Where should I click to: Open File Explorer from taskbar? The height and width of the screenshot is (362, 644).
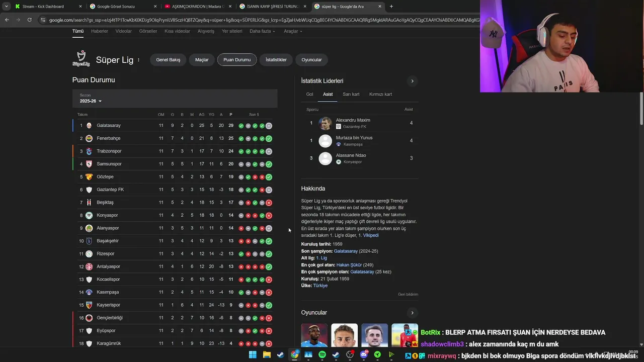click(267, 354)
